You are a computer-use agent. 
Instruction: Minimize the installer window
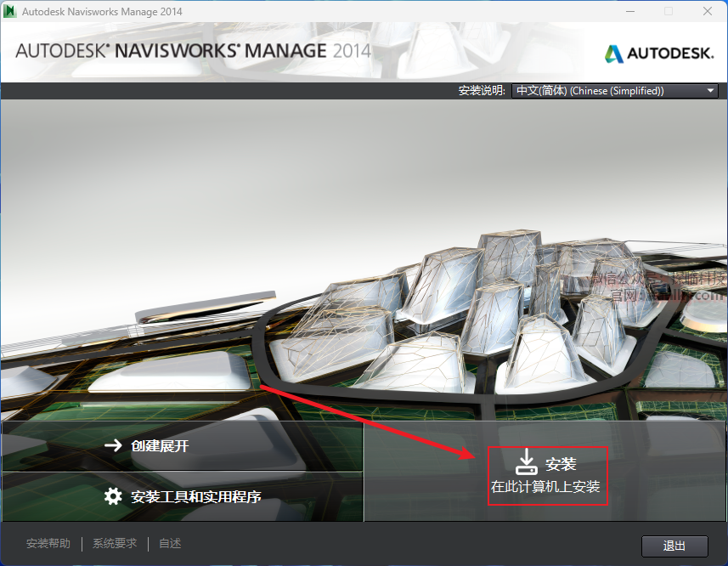(630, 11)
